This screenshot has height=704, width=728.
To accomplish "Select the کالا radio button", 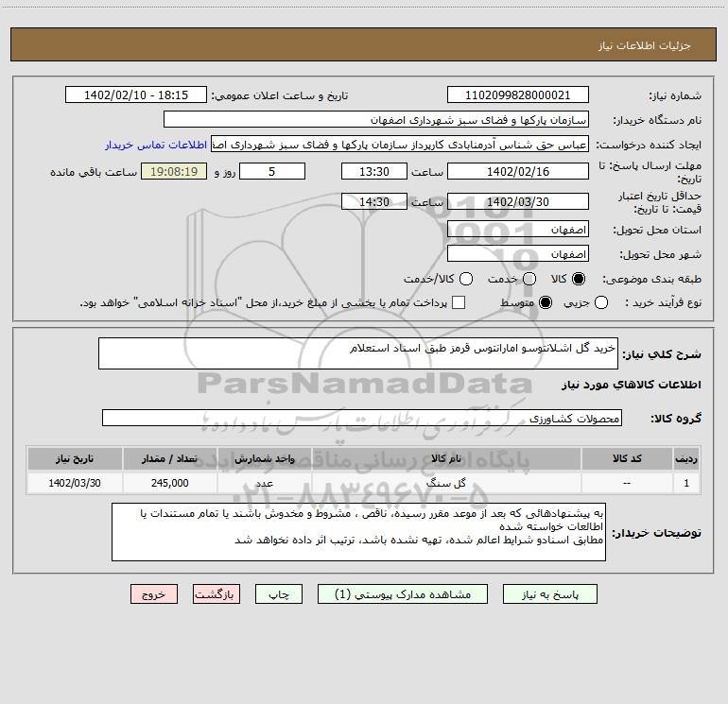I will coord(579,279).
